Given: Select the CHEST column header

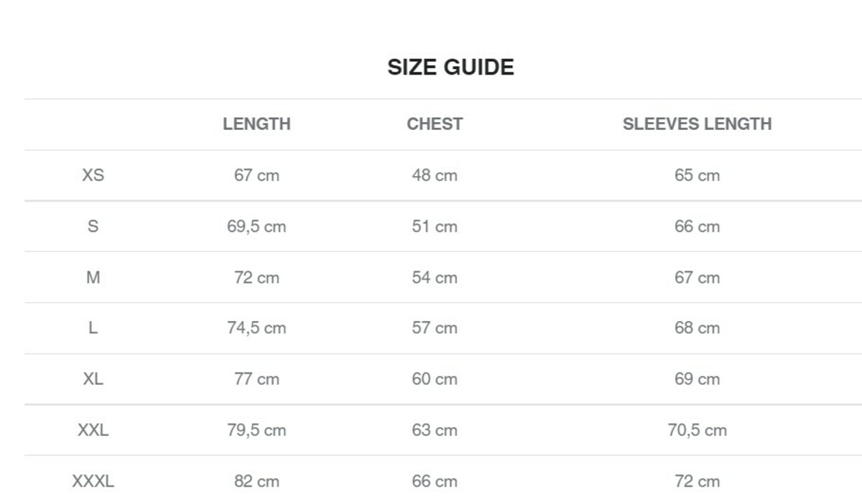Looking at the screenshot, I should click(x=435, y=123).
